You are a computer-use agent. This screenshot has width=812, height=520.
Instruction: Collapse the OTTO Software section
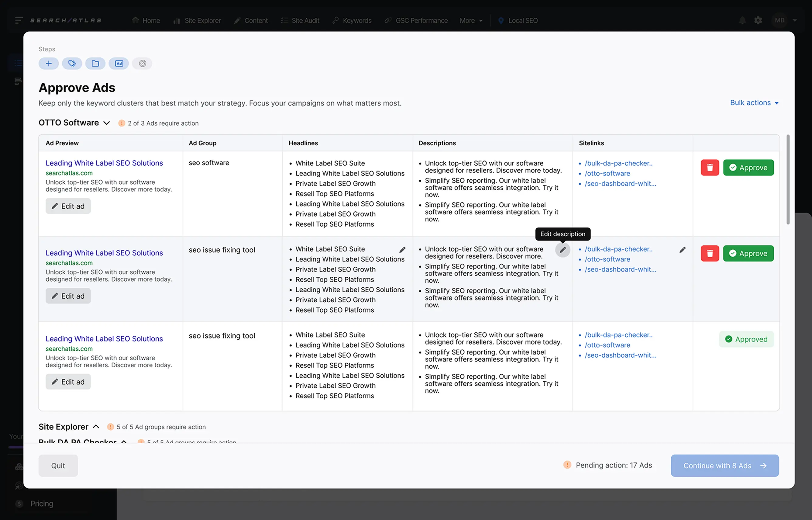click(x=107, y=123)
